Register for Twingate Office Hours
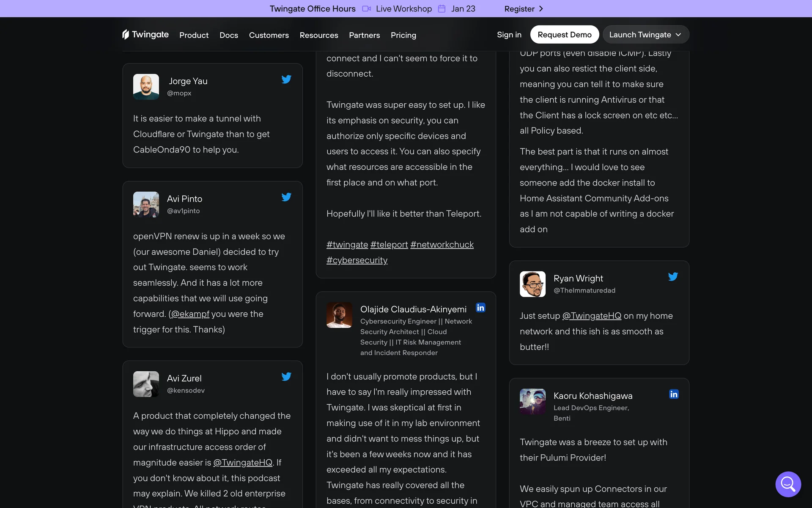The height and width of the screenshot is (508, 812). point(523,8)
